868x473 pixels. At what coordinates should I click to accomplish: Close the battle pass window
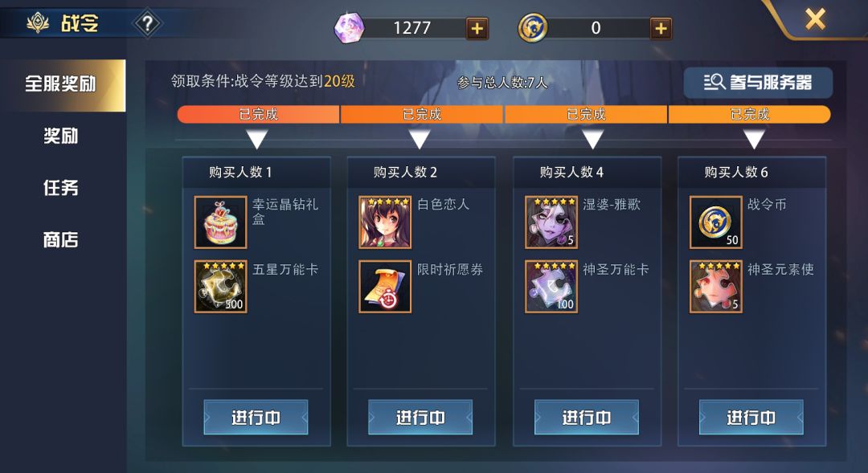(x=816, y=18)
